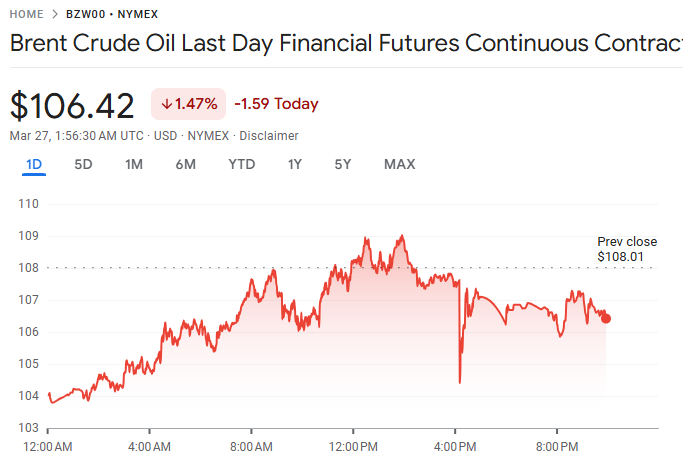
Task: Click the chart's 4 PM sharp dip
Action: [x=459, y=380]
